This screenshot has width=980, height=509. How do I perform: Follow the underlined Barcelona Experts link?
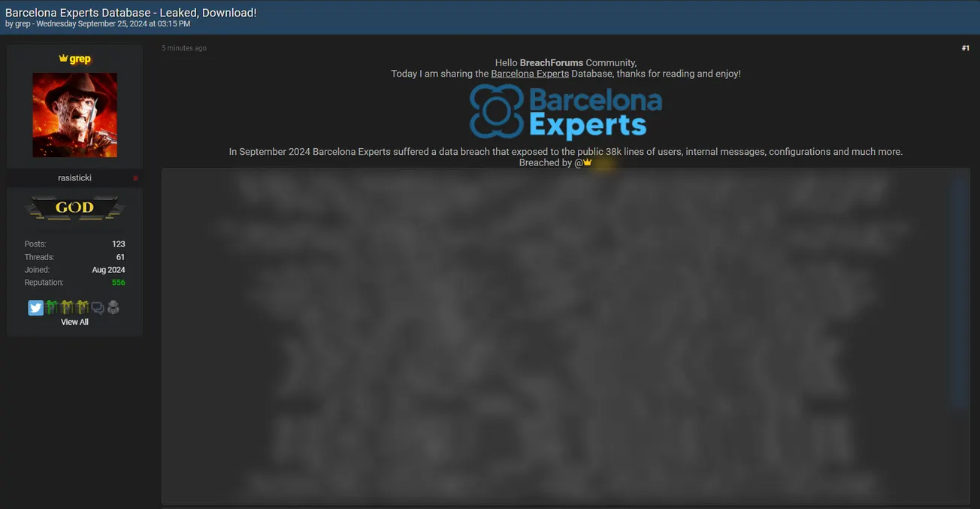[x=530, y=74]
